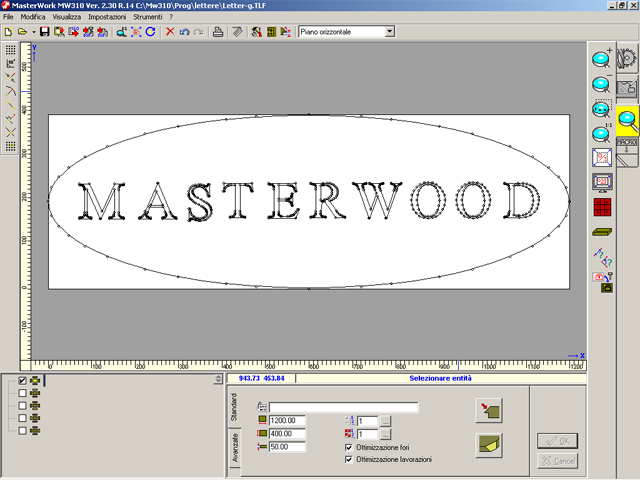This screenshot has width=640, height=480.
Task: Click the blue-cornered zoom extents icon in toolbar
Action: click(x=136, y=32)
